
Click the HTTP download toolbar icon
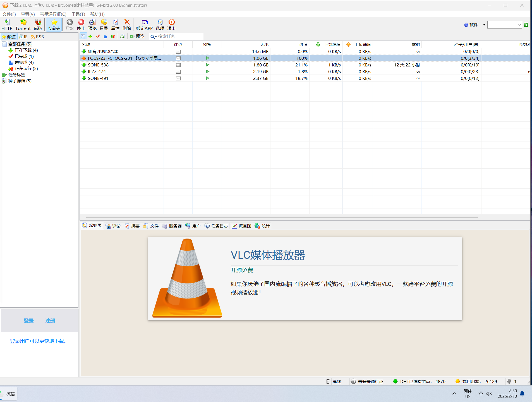click(7, 25)
